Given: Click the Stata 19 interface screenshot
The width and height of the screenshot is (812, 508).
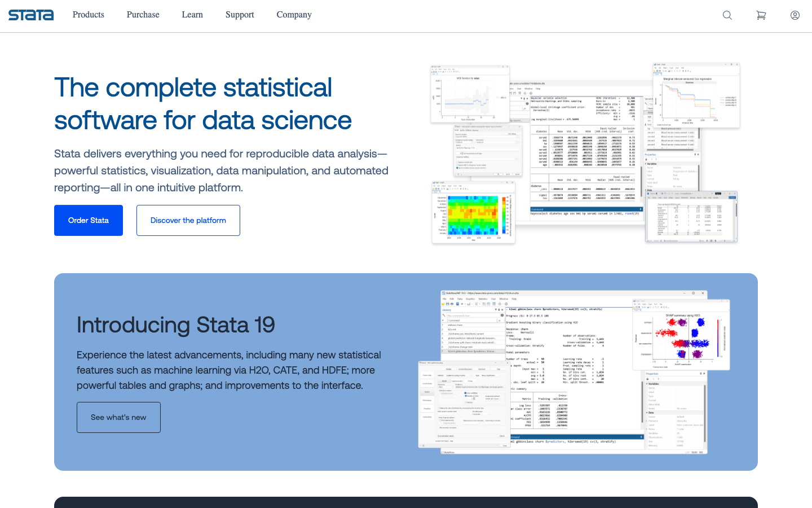Looking at the screenshot, I should 574,372.
